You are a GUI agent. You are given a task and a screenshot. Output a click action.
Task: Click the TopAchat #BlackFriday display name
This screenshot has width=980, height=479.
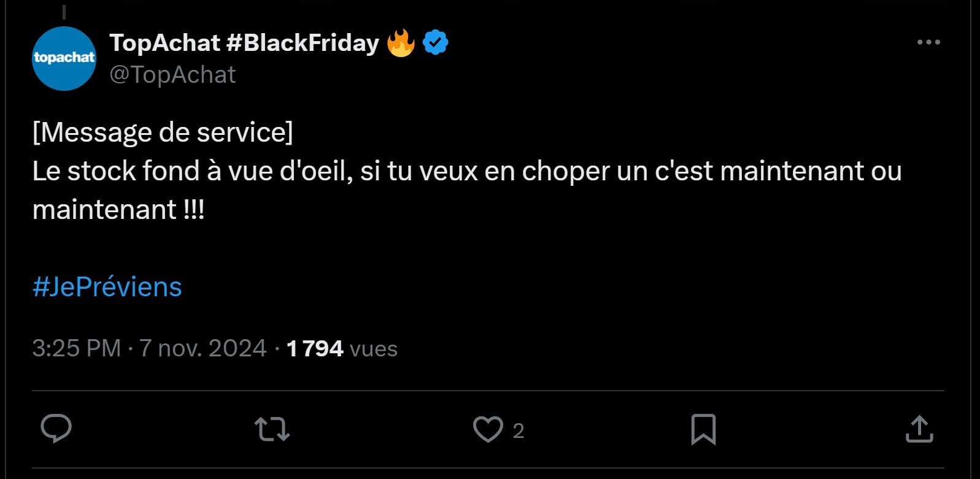click(242, 43)
